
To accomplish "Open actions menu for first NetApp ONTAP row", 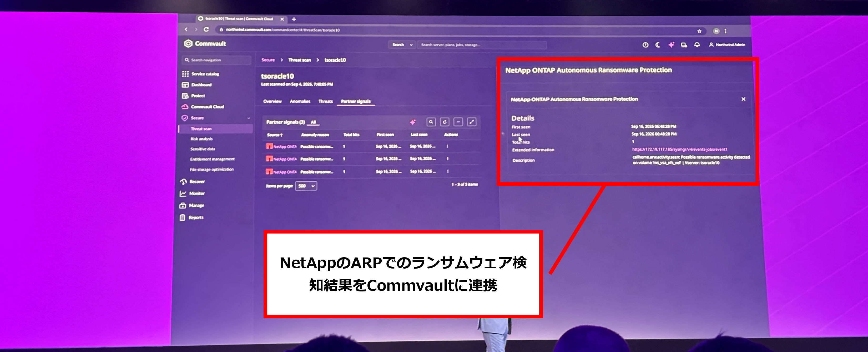I will coord(447,146).
